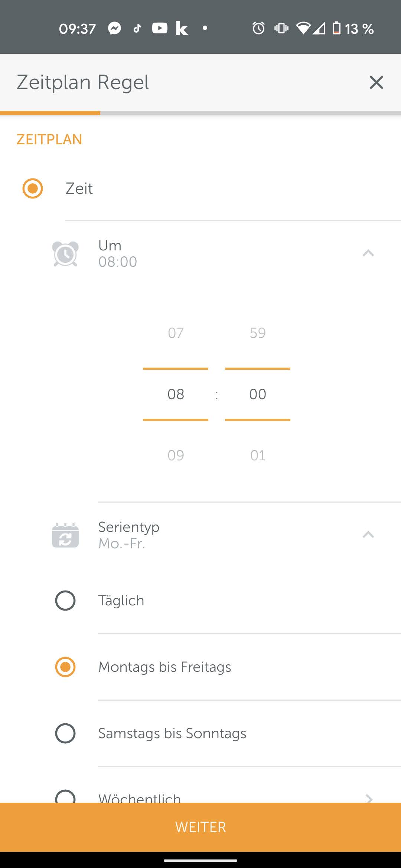Open the Wöchentlich submenu arrow
This screenshot has width=401, height=868.
(369, 798)
